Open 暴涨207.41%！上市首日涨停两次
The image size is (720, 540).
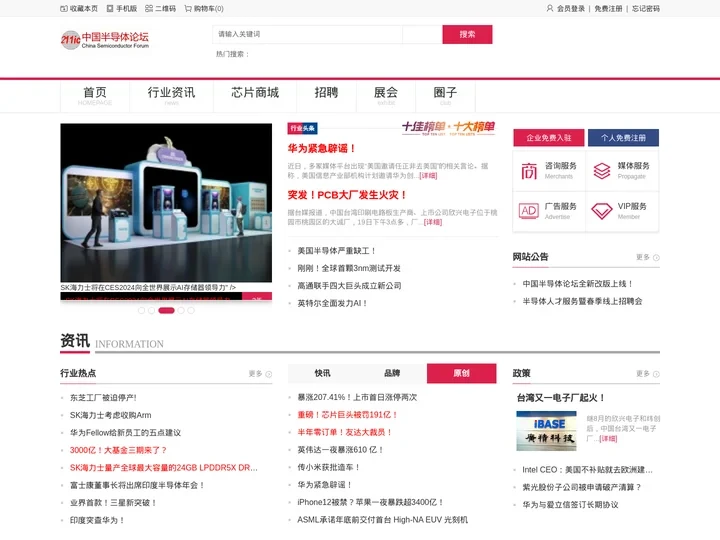(x=357, y=398)
